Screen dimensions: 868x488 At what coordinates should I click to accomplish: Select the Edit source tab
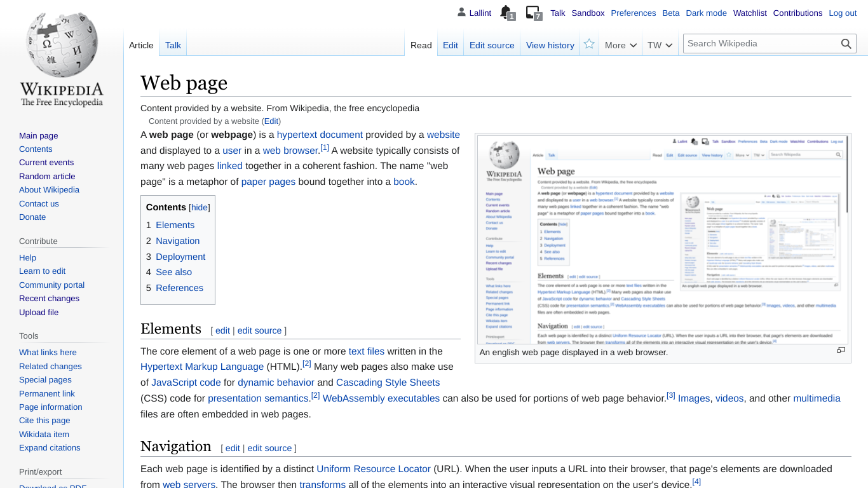tap(492, 45)
